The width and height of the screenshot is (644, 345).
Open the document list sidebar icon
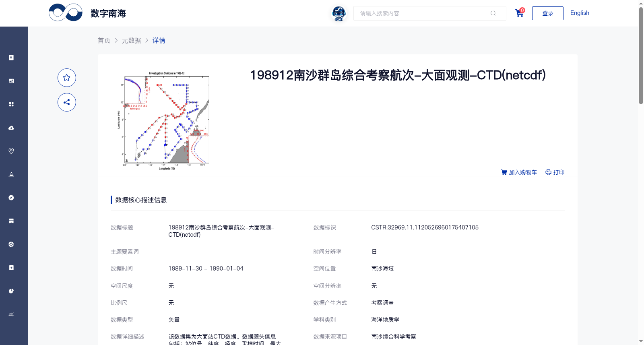click(x=11, y=58)
